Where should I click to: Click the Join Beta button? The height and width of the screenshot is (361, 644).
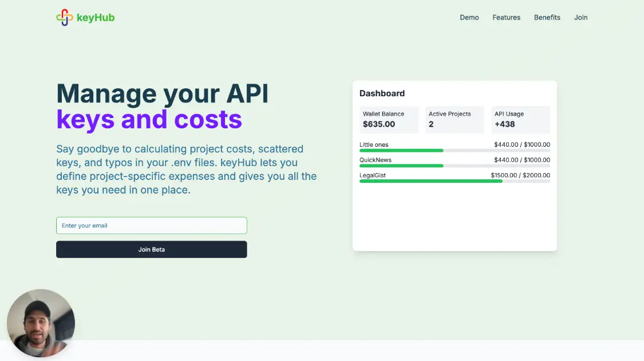[151, 249]
